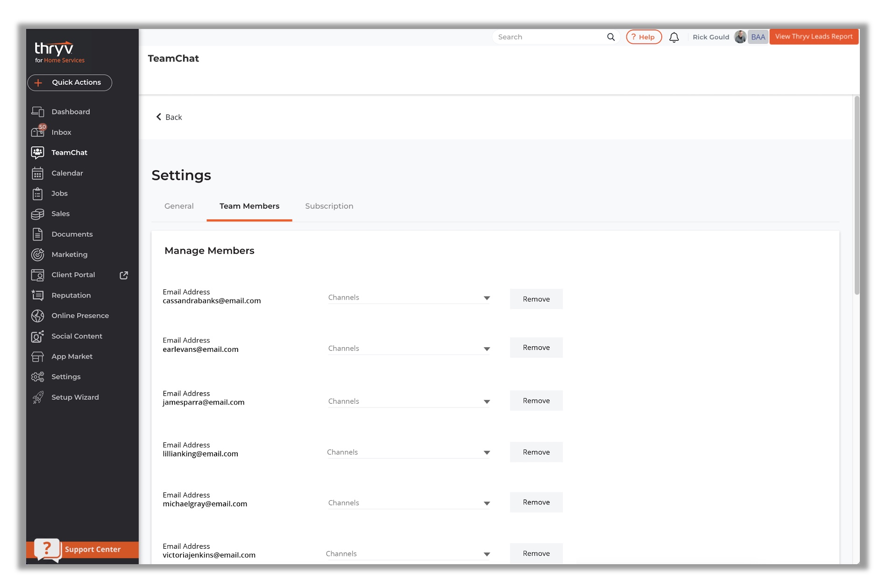879x588 pixels.
Task: Remove member victoriajenkins@email.com
Action: point(536,553)
